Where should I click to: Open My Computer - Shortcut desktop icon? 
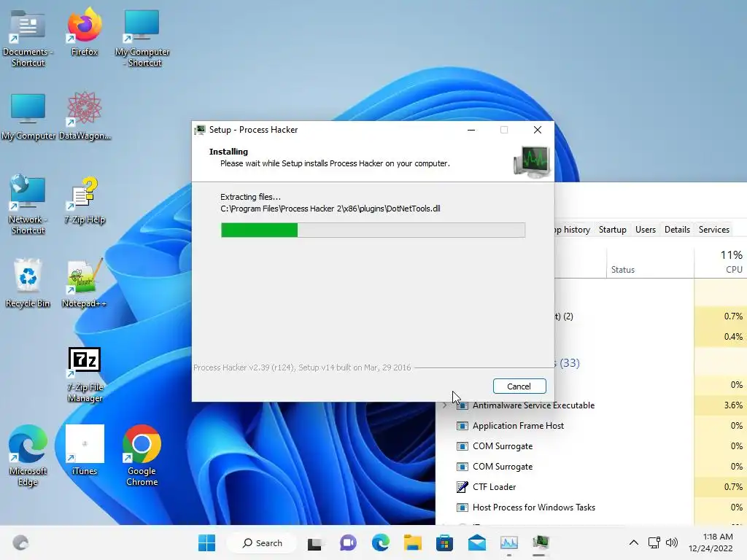[x=142, y=39]
